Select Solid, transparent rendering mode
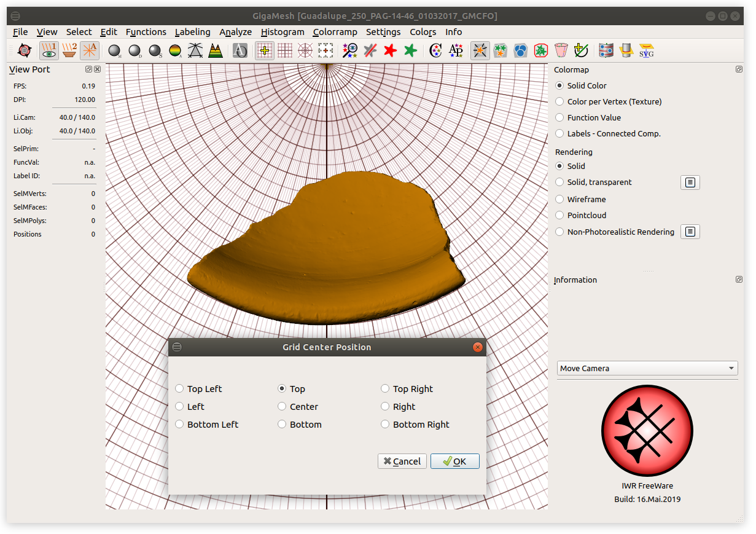 [x=593, y=182]
